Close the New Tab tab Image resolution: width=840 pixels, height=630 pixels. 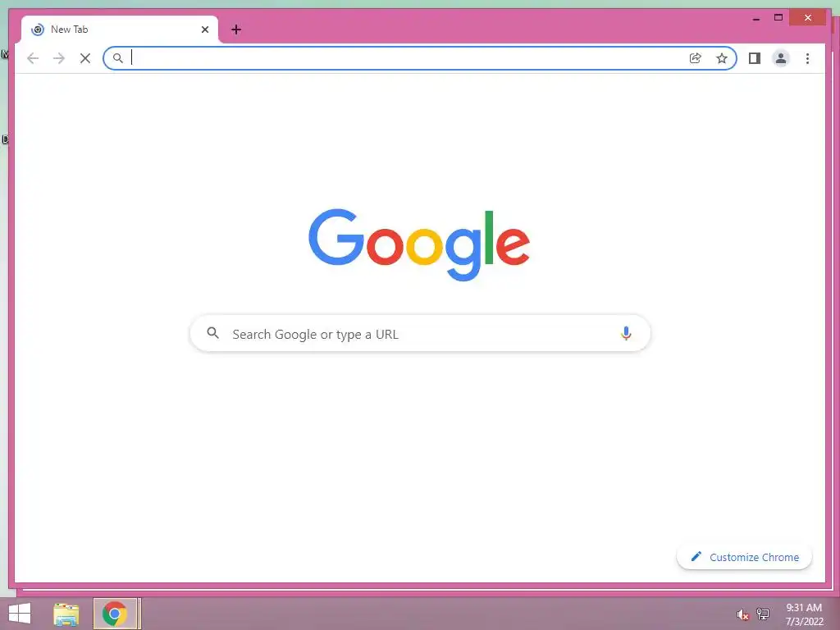(204, 30)
